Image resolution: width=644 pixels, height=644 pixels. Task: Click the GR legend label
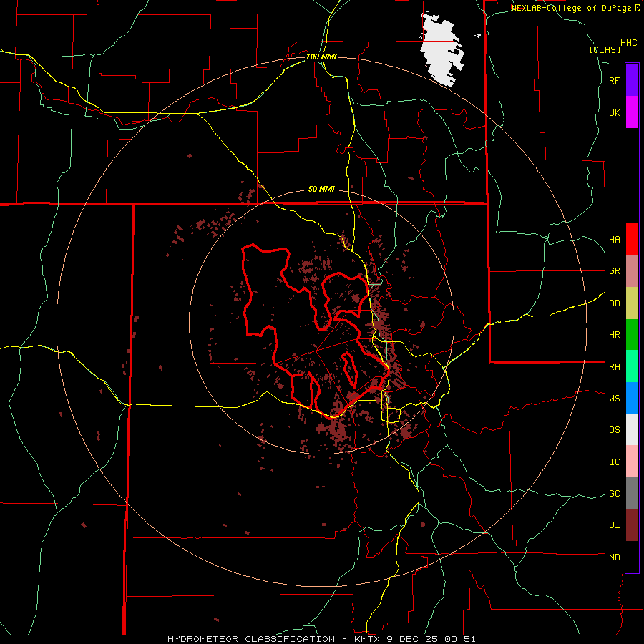pos(614,271)
